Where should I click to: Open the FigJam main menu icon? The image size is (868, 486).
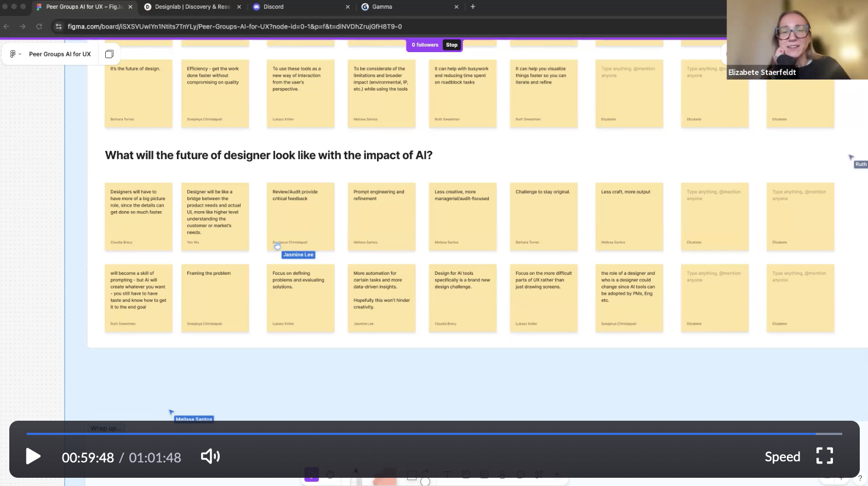[x=13, y=54]
